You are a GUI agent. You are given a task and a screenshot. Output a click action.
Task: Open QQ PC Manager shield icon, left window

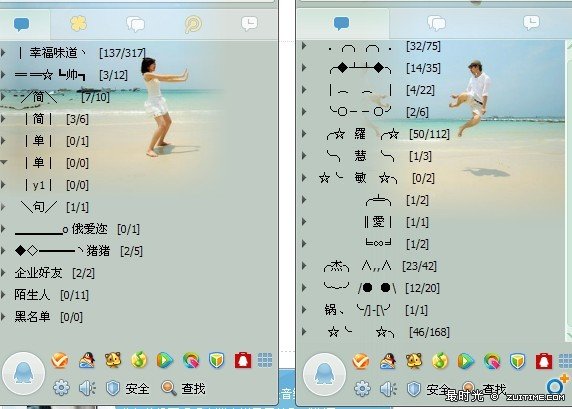tap(217, 360)
